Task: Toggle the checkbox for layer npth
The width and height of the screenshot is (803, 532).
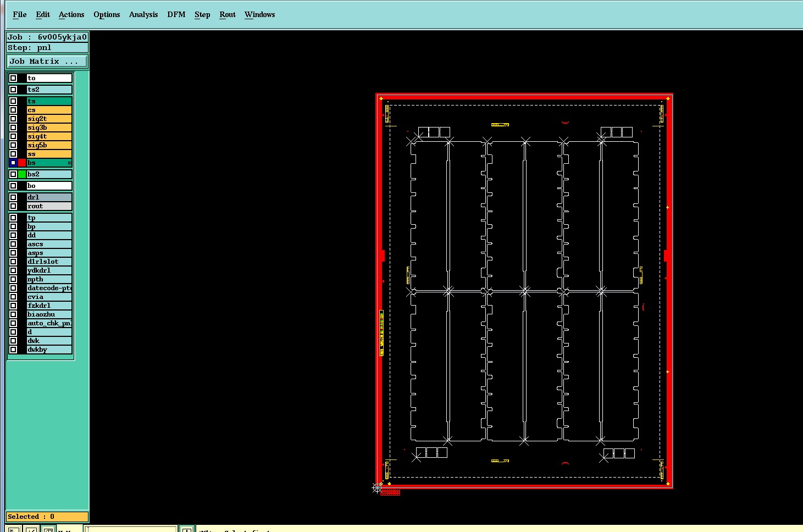Action: pos(13,279)
